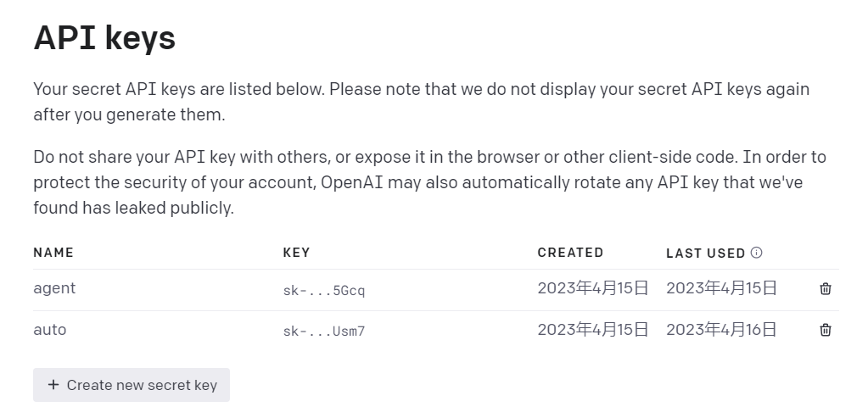The image size is (868, 418).
Task: Click the 'Do not share your API key' paragraph
Action: [x=429, y=181]
